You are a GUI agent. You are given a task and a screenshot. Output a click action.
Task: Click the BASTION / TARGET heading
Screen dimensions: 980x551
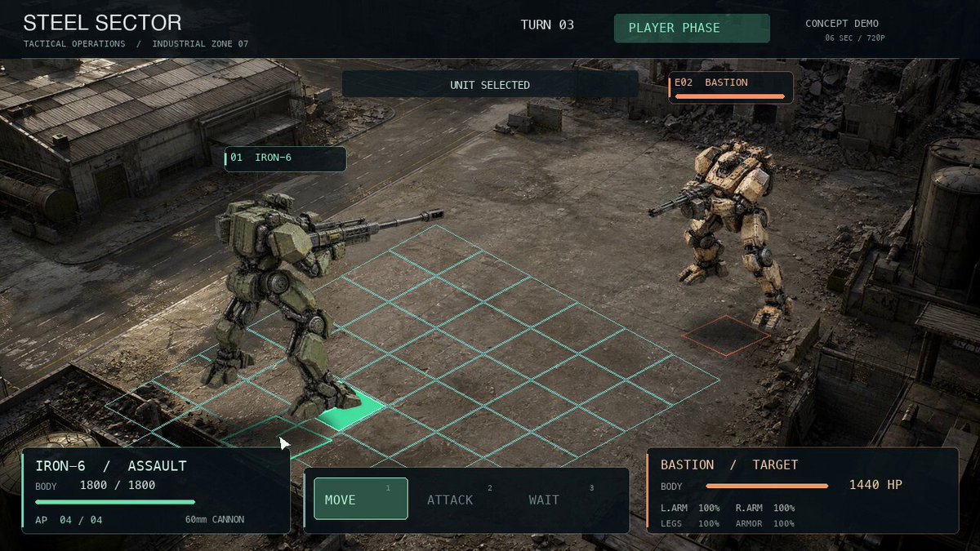[x=729, y=464]
